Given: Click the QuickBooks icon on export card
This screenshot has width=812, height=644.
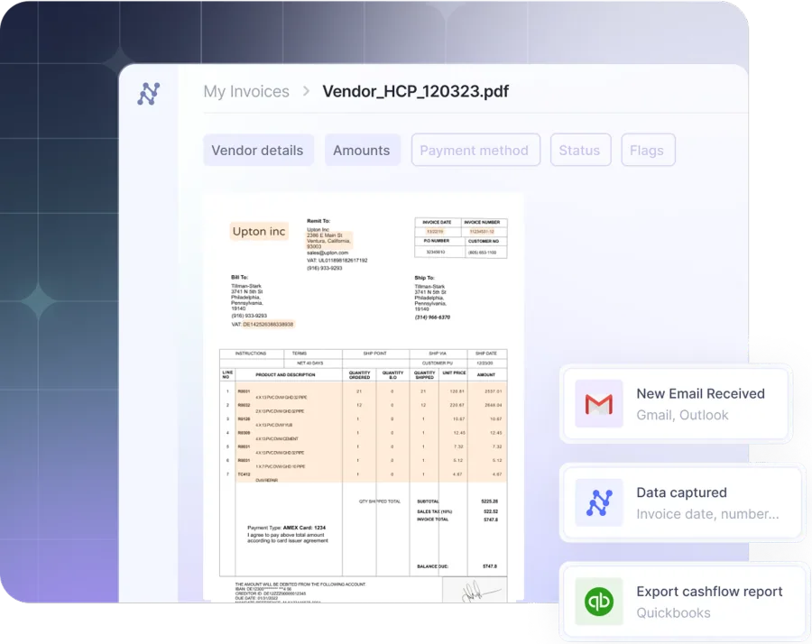Looking at the screenshot, I should (x=599, y=602).
